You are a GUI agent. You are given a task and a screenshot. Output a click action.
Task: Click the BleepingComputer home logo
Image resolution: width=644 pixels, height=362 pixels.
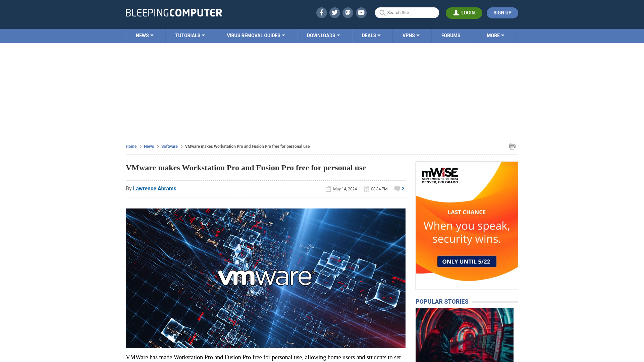pos(174,13)
